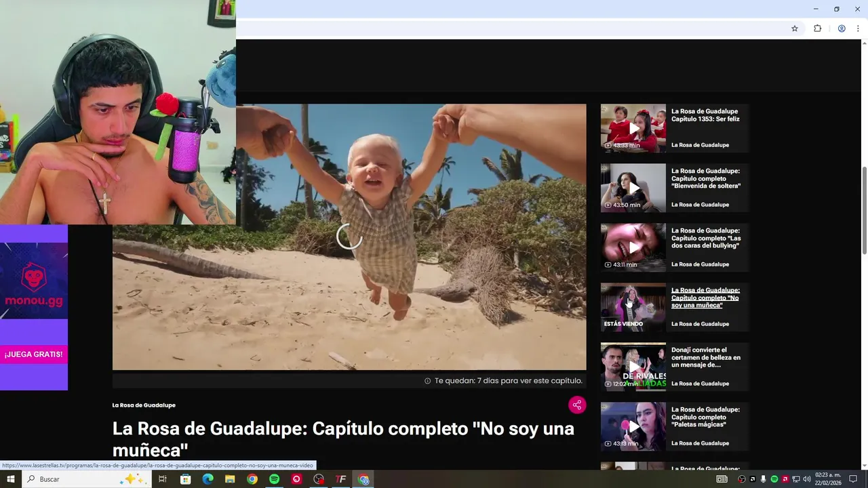Open Chrome's three-dot menu
Viewport: 868px width, 488px height.
(x=858, y=28)
